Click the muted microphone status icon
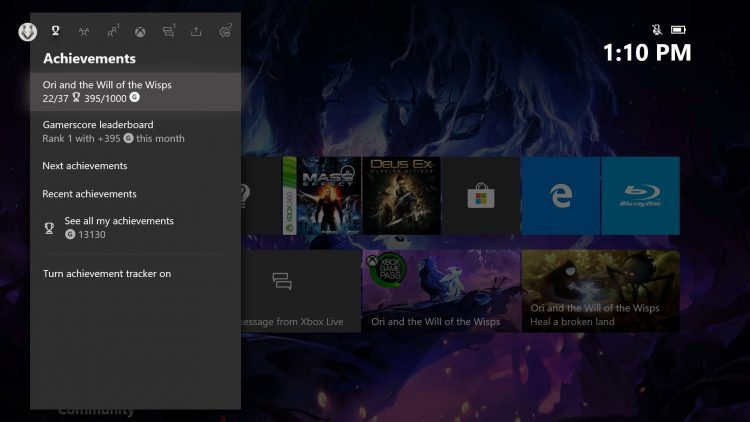Viewport: 750px width, 422px height. (x=657, y=30)
